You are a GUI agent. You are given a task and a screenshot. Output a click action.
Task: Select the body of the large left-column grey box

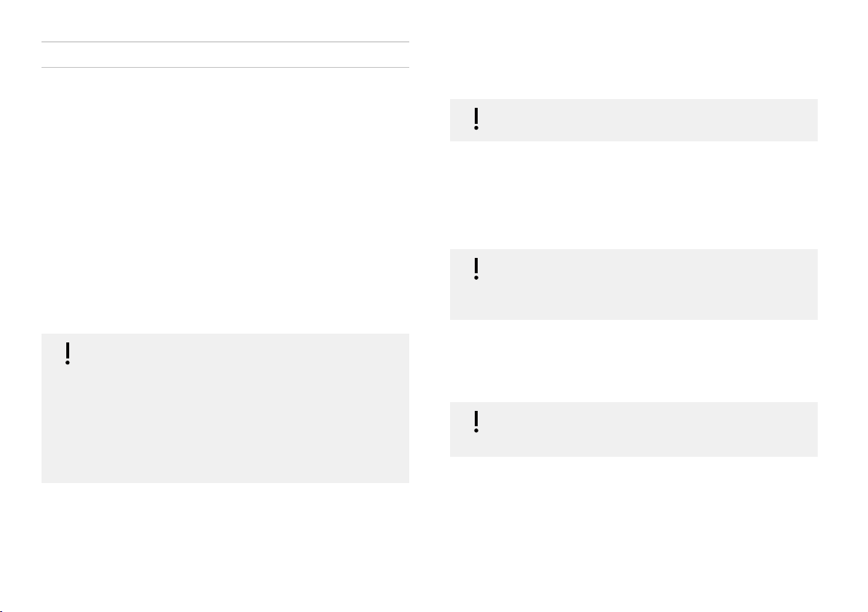pos(225,408)
